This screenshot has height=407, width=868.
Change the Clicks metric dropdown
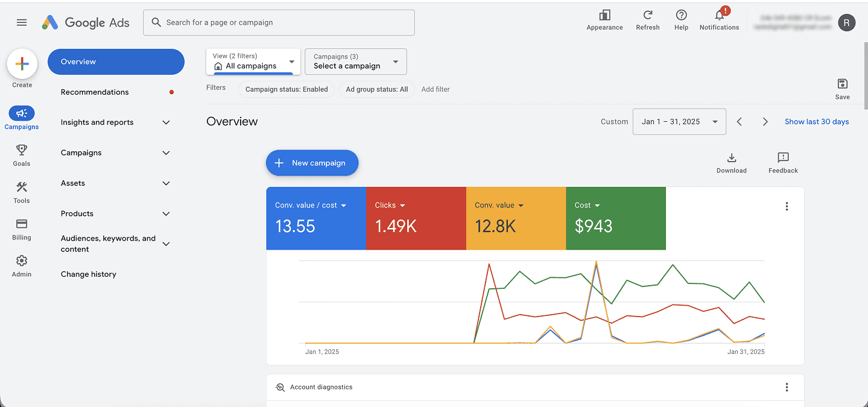[390, 206]
